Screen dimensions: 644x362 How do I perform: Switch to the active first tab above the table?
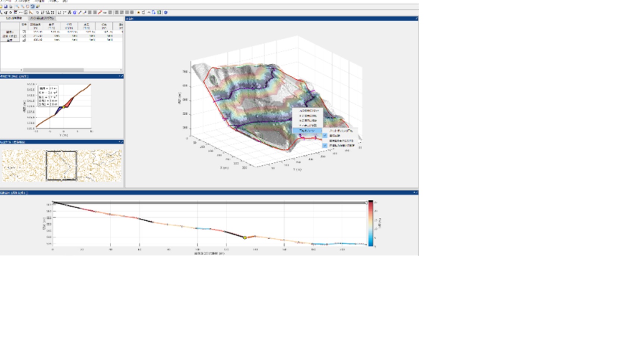click(x=14, y=18)
